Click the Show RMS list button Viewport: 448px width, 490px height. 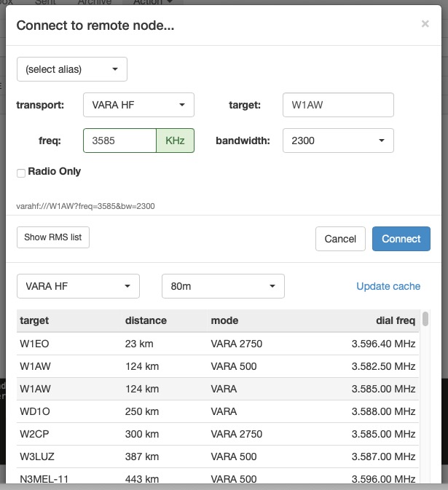coord(53,237)
